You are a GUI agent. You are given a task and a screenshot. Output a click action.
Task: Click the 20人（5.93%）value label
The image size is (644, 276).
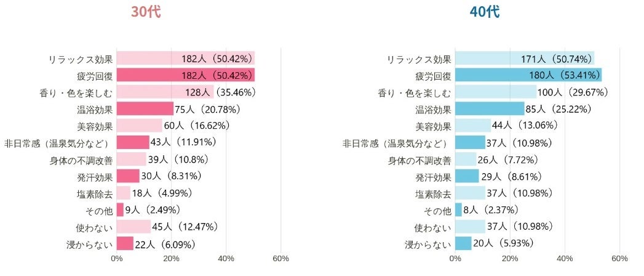[505, 244]
